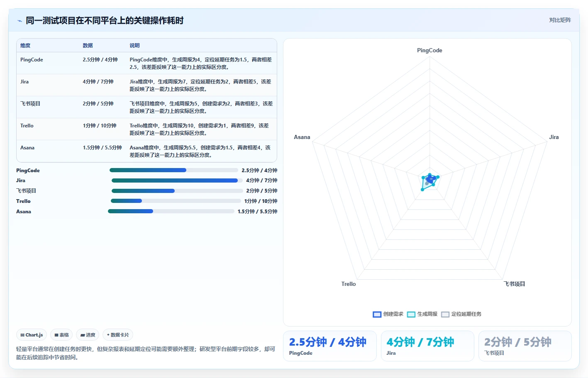Click table cell '1分钟 / 10分钟'

tap(100, 126)
